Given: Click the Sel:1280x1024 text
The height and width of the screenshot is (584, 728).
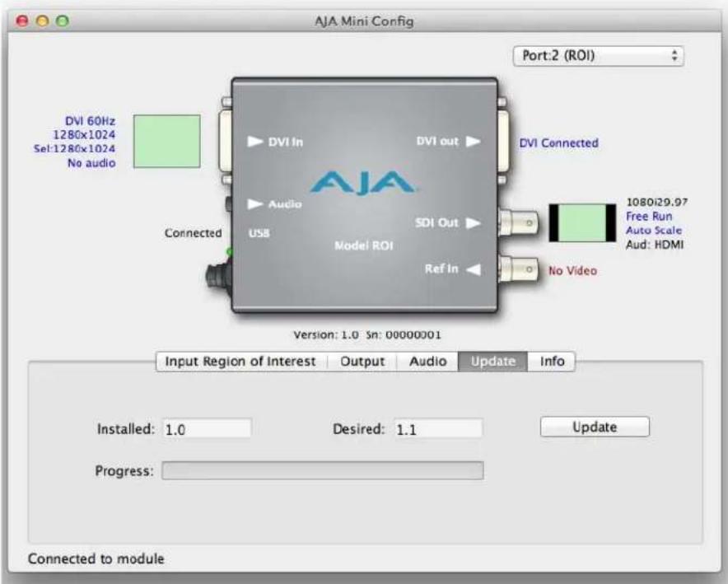Looking at the screenshot, I should [x=74, y=148].
